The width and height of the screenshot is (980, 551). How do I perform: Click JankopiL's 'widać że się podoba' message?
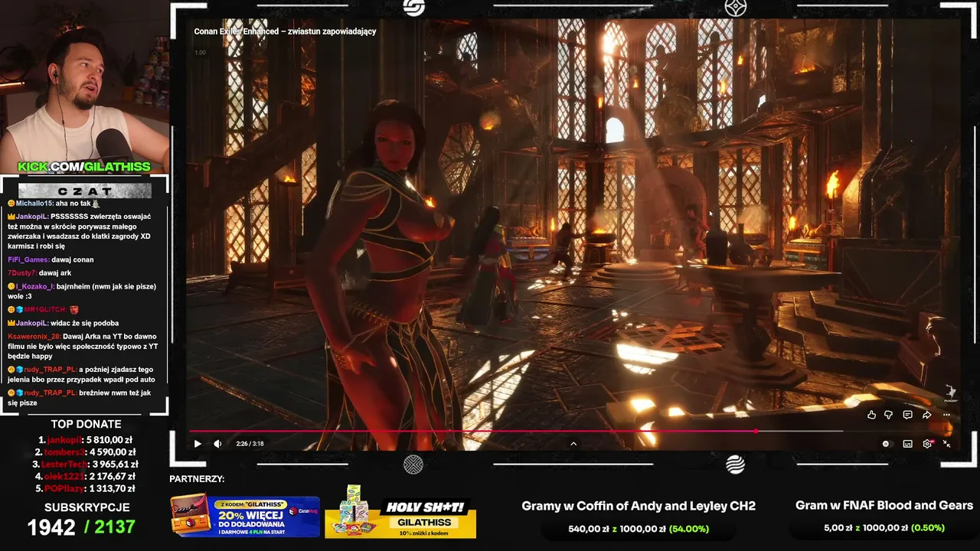pyautogui.click(x=64, y=323)
